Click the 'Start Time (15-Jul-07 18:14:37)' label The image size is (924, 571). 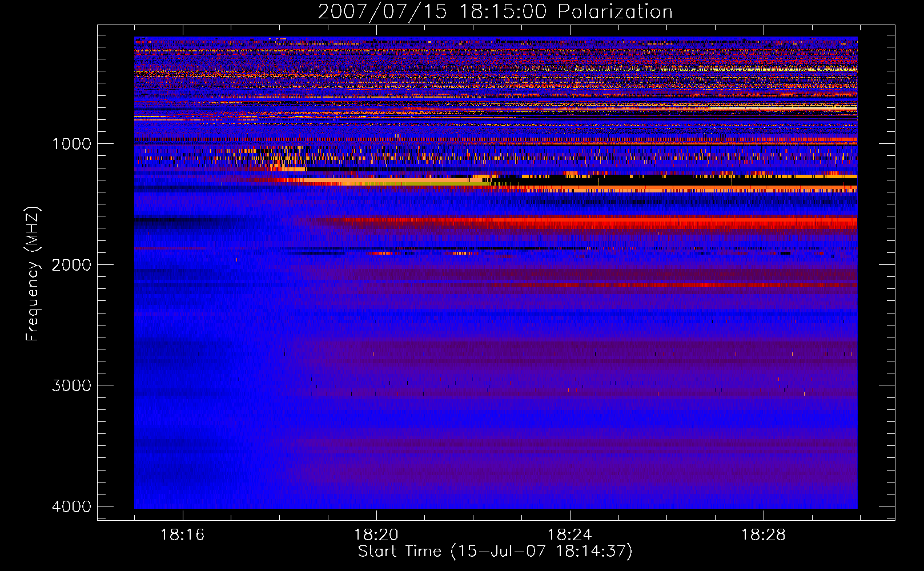tap(495, 552)
